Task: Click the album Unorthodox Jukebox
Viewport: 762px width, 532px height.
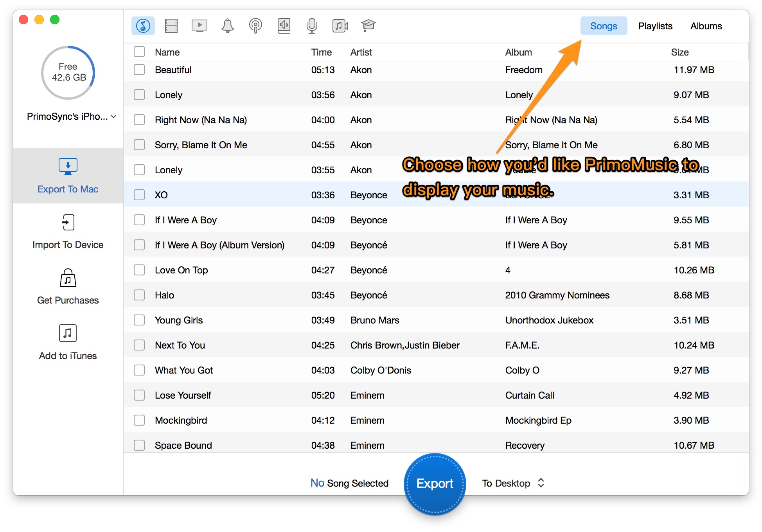Action: pos(549,320)
